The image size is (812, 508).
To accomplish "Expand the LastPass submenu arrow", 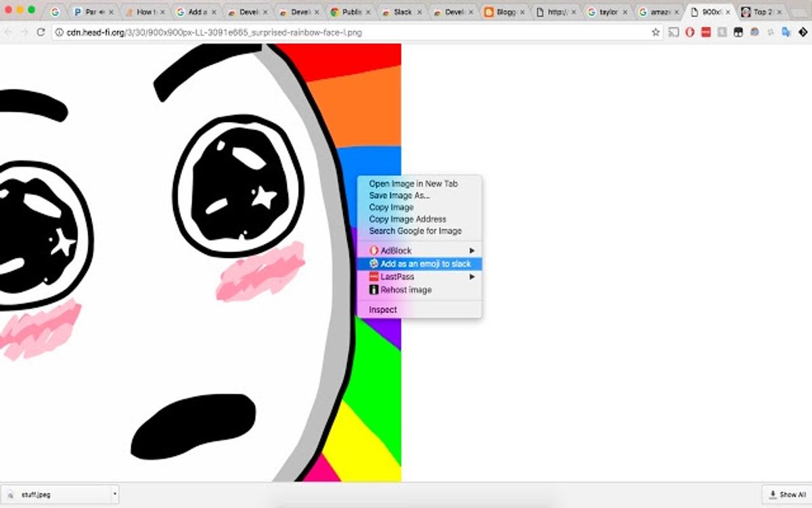I will (x=472, y=276).
